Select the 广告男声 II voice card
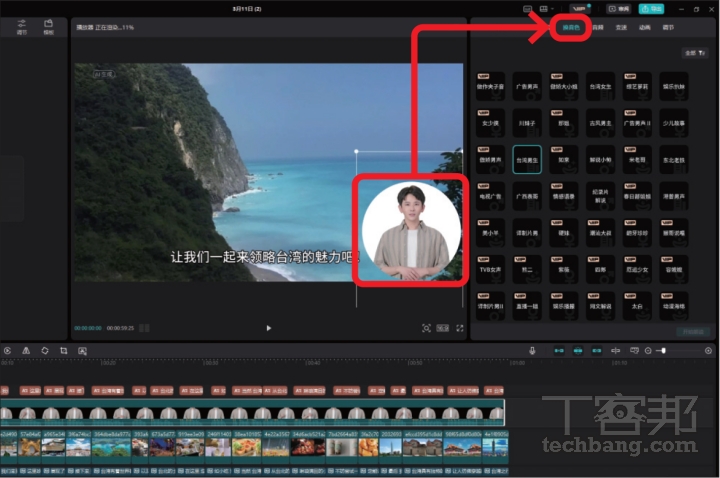720x478 pixels. pyautogui.click(x=637, y=123)
